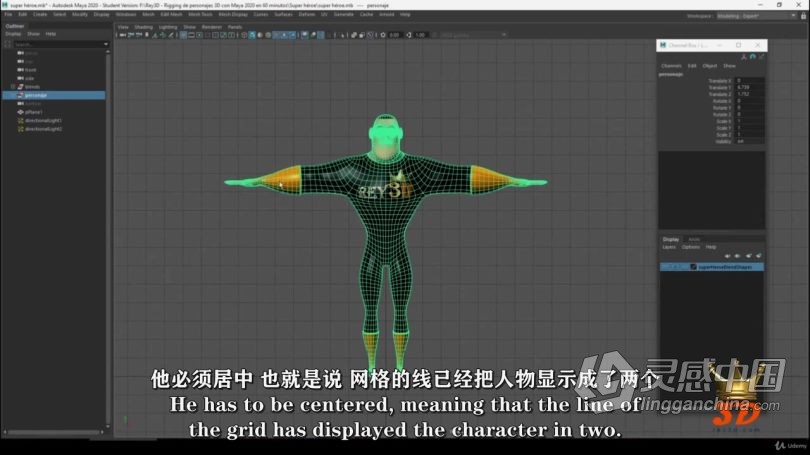Click the Translate Y value field

coord(750,88)
